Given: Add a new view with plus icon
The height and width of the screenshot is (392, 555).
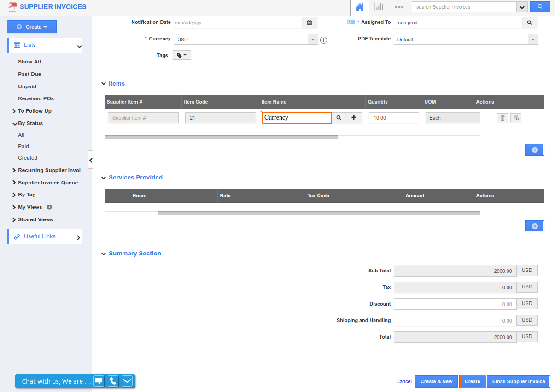Looking at the screenshot, I should 50,207.
